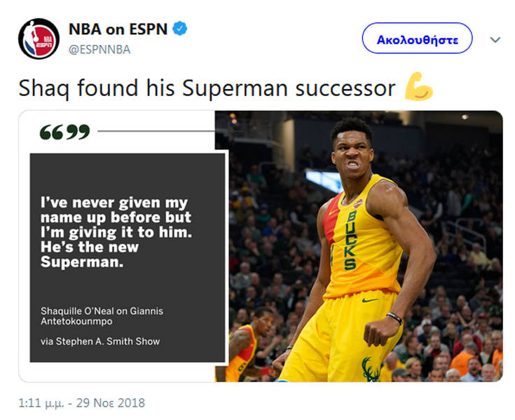Click the green quotation marks graphic

coord(64,132)
